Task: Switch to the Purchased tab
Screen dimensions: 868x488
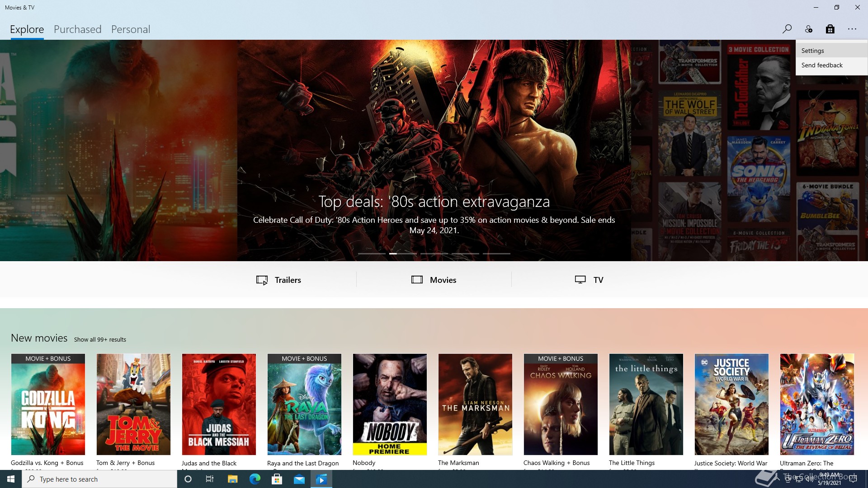Action: pos(78,29)
